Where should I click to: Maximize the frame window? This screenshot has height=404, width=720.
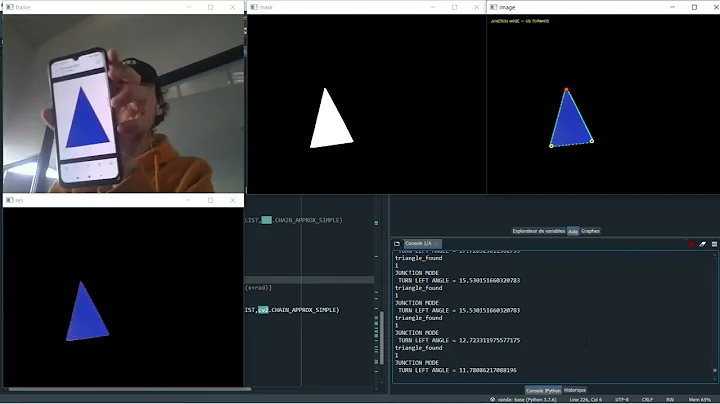click(210, 7)
